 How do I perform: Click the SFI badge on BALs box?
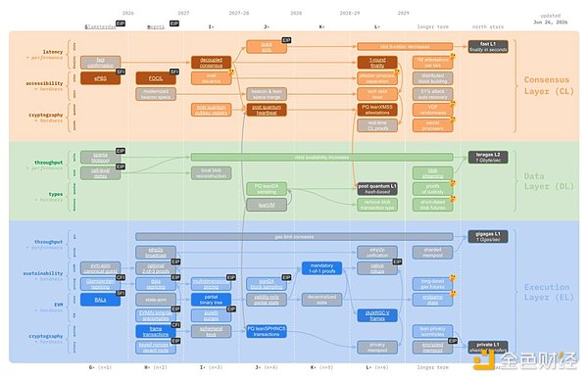[121, 293]
